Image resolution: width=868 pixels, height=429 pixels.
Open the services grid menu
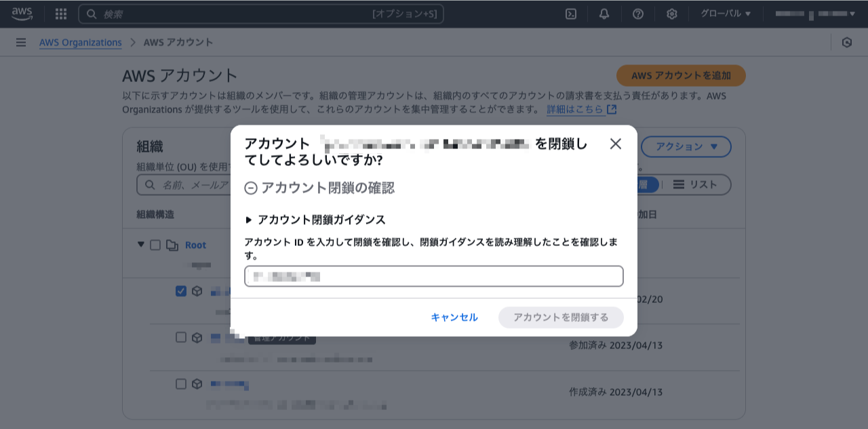pos(61,14)
